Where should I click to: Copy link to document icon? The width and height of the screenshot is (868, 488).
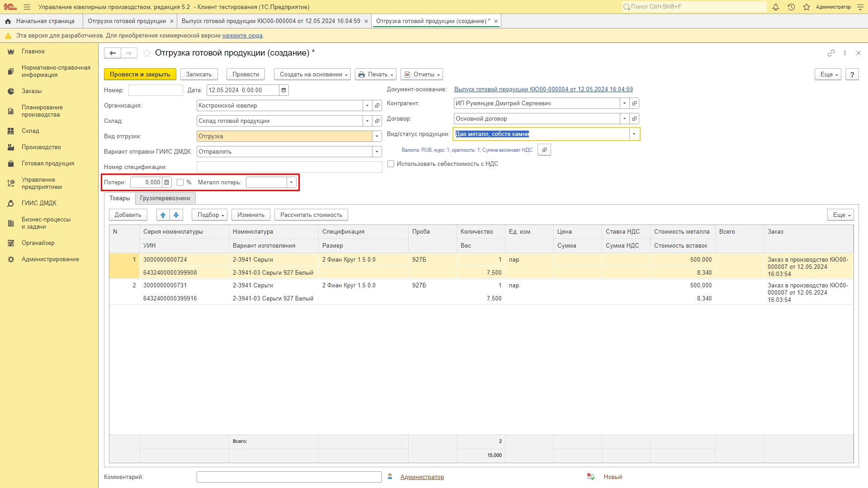(x=831, y=53)
